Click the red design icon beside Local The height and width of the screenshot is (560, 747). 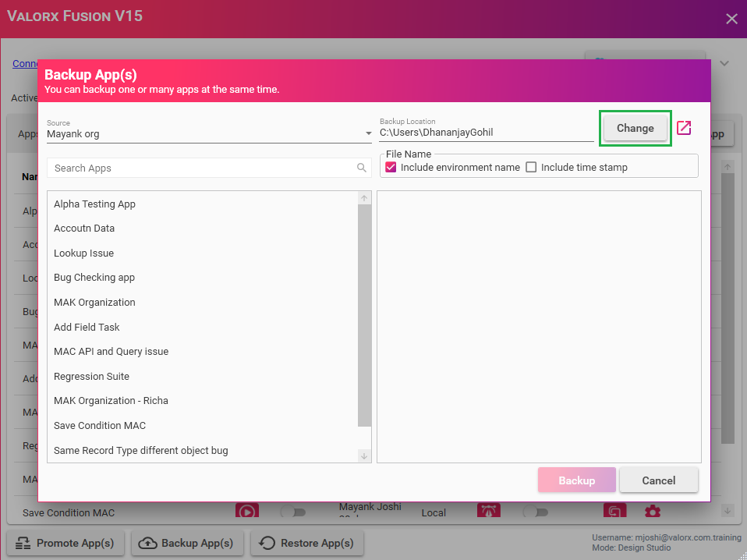point(489,512)
